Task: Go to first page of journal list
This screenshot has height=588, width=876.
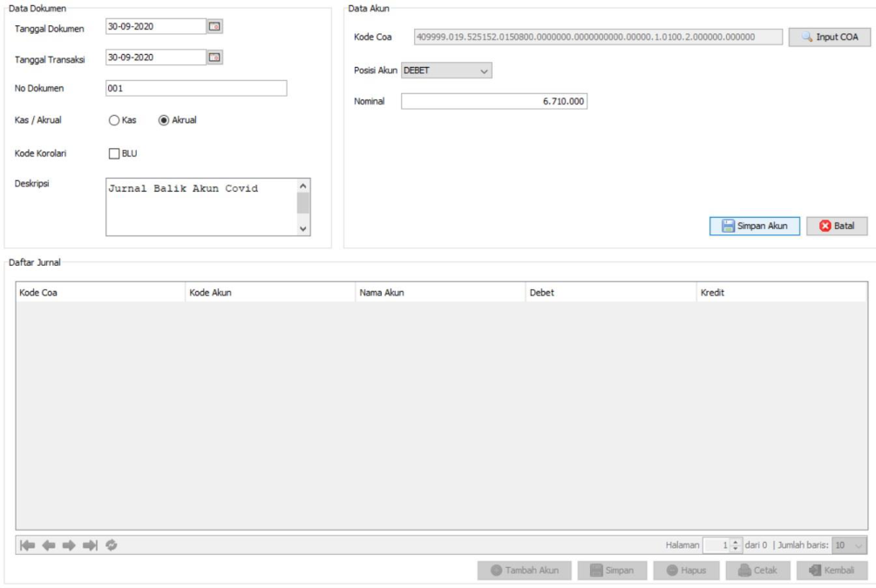Action: pyautogui.click(x=28, y=545)
